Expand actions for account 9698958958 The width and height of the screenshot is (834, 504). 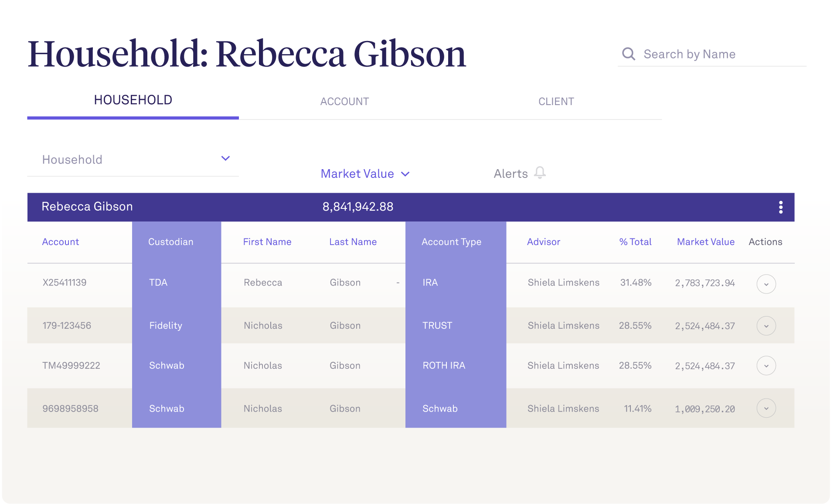click(766, 409)
